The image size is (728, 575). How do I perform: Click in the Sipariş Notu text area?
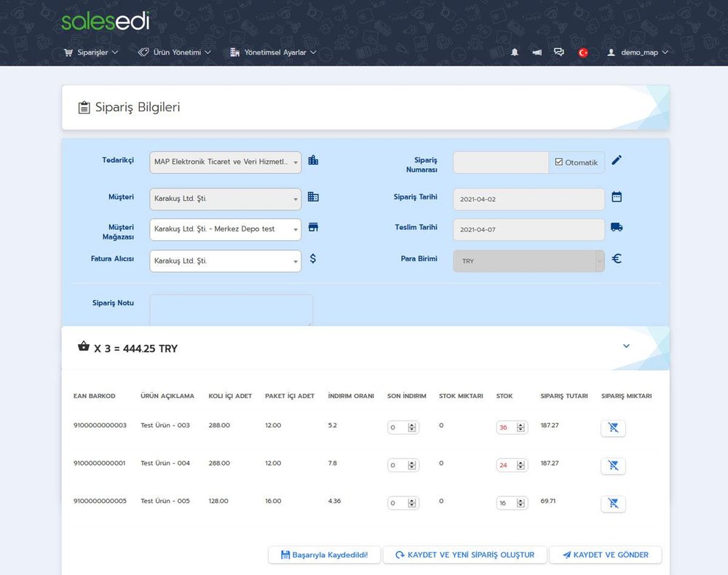coord(231,309)
